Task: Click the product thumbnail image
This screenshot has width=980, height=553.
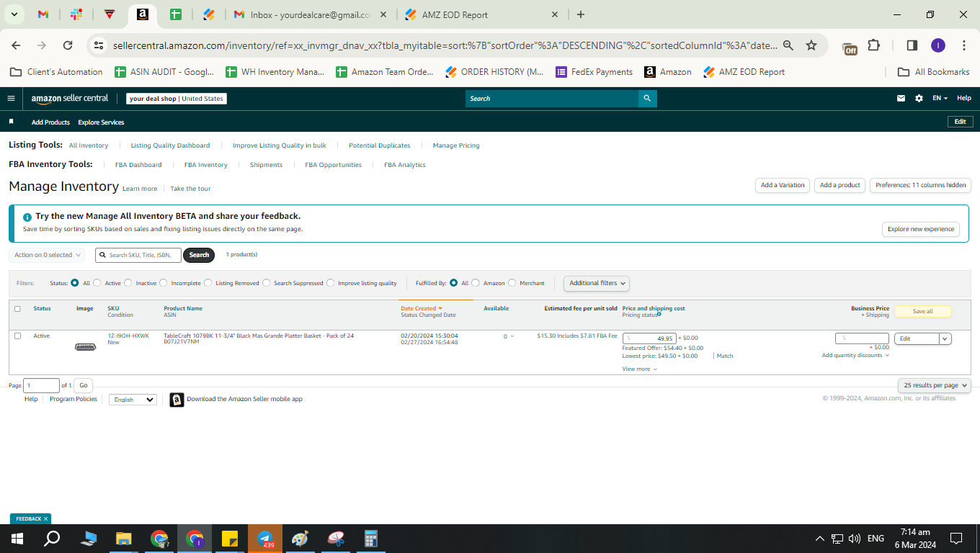Action: click(x=85, y=347)
